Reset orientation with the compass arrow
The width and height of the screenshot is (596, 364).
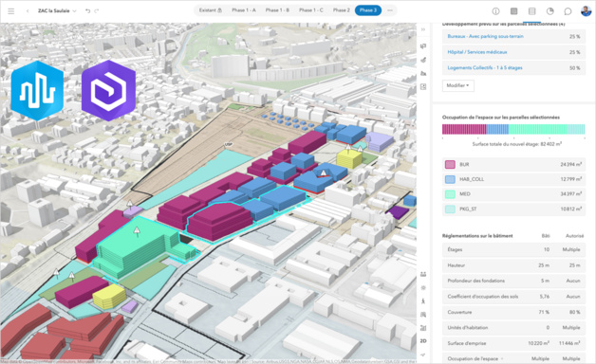click(x=423, y=355)
